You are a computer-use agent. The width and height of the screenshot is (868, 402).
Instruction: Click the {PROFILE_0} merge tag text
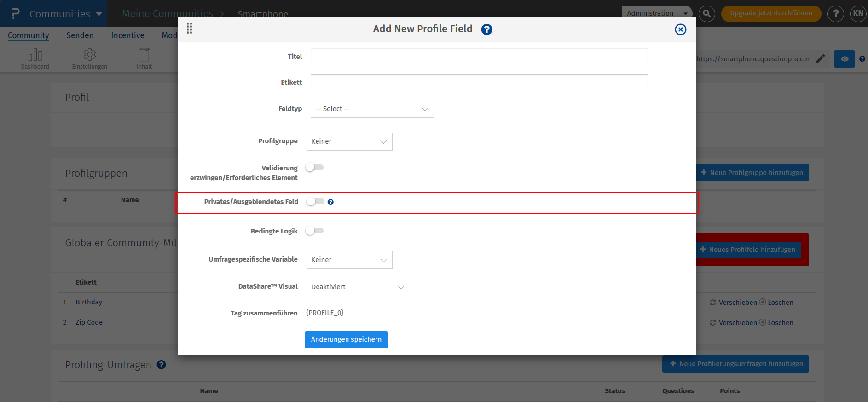(325, 313)
